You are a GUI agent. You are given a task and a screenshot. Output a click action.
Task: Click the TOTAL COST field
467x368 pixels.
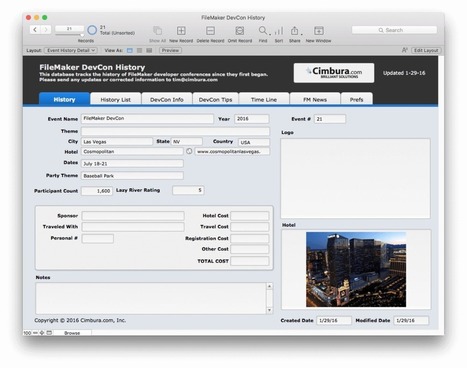pos(250,261)
